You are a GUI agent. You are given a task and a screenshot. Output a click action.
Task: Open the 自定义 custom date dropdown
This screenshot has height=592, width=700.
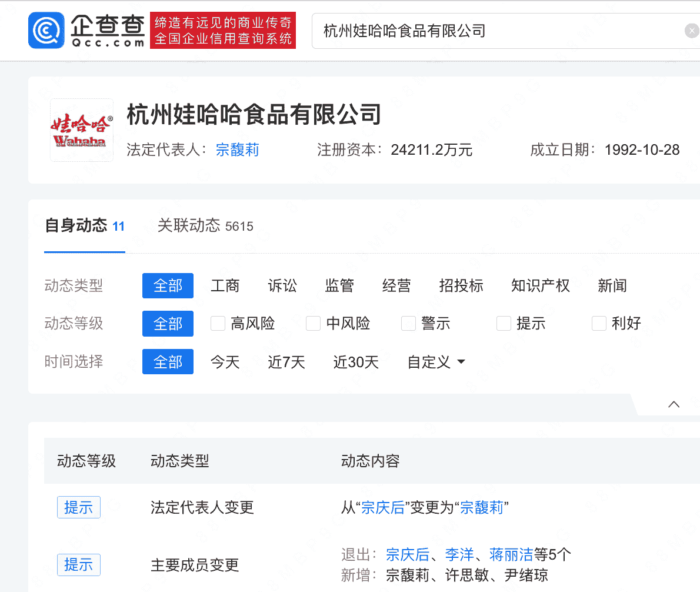(435, 362)
